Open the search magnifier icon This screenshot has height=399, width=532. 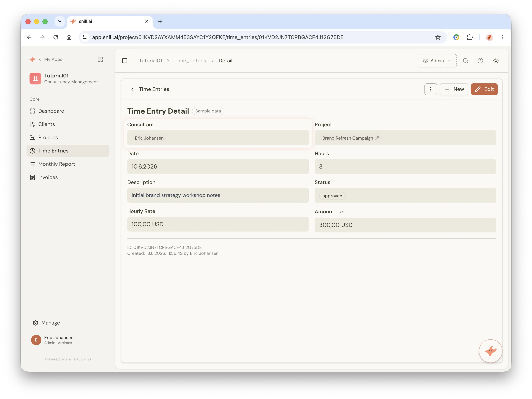[465, 61]
